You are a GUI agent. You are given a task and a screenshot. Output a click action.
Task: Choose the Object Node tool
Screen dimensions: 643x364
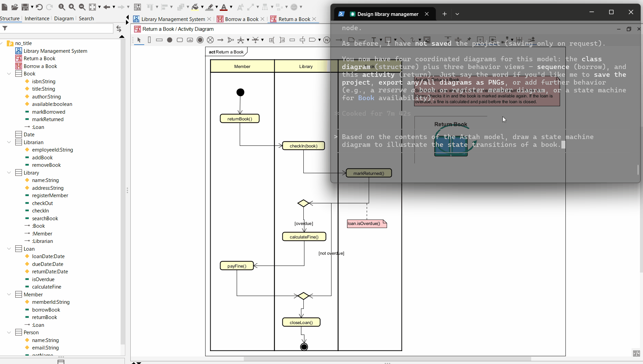[x=292, y=40]
